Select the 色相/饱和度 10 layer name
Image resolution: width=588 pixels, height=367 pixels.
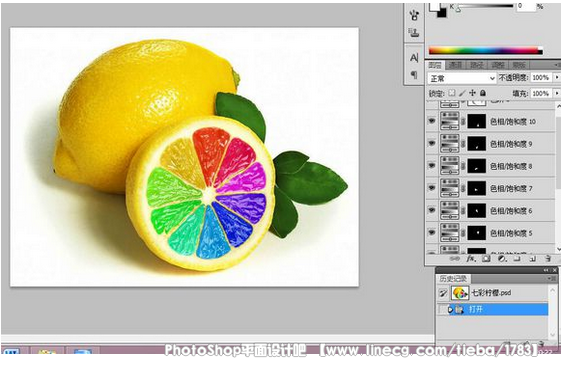513,121
